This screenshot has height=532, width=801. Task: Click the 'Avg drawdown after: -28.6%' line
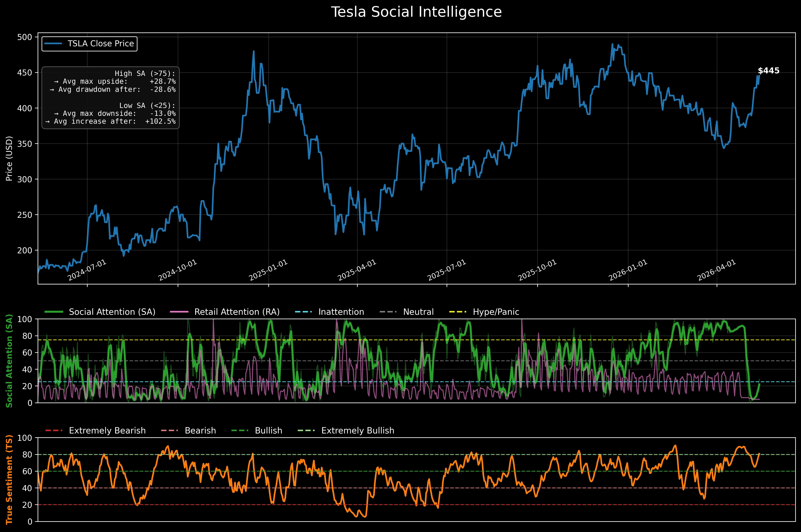pos(113,89)
